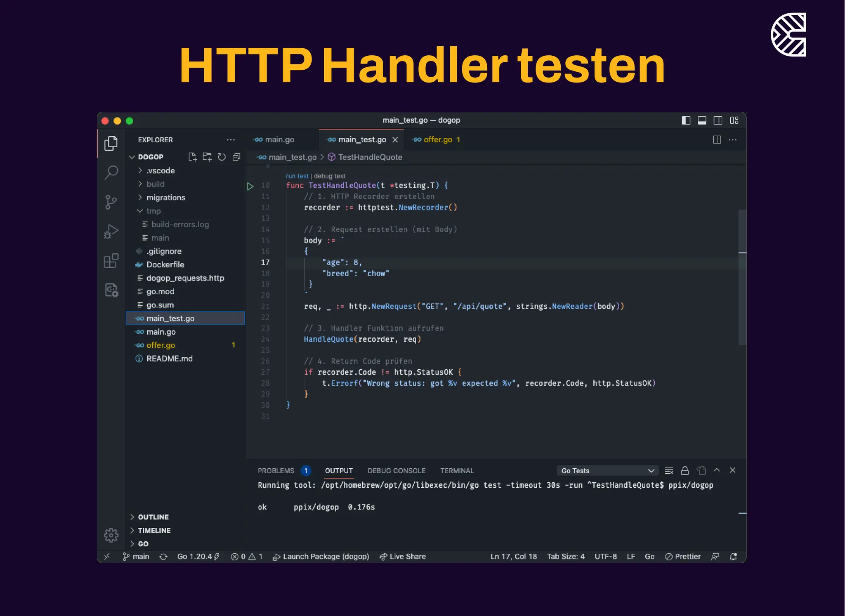Open the Remote Explorer icon in activity bar
The width and height of the screenshot is (845, 616).
click(x=111, y=290)
